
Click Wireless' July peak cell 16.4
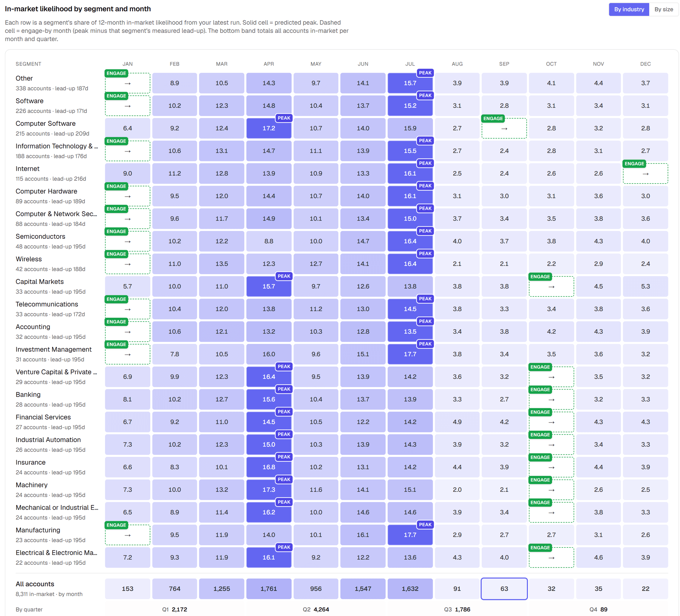[410, 264]
